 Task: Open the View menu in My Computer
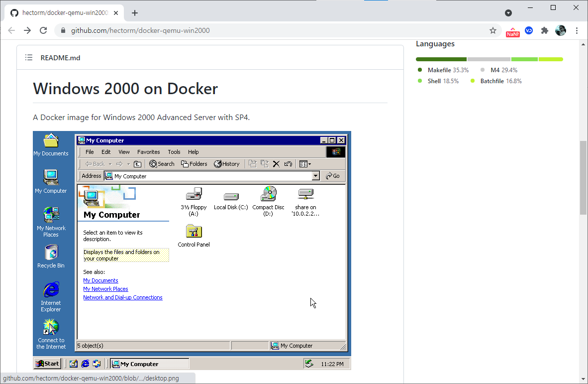(124, 152)
